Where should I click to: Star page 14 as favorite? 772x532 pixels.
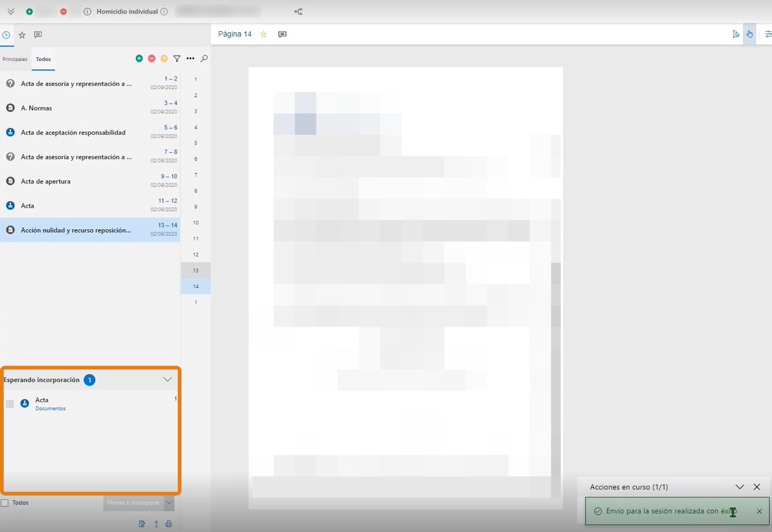[263, 34]
